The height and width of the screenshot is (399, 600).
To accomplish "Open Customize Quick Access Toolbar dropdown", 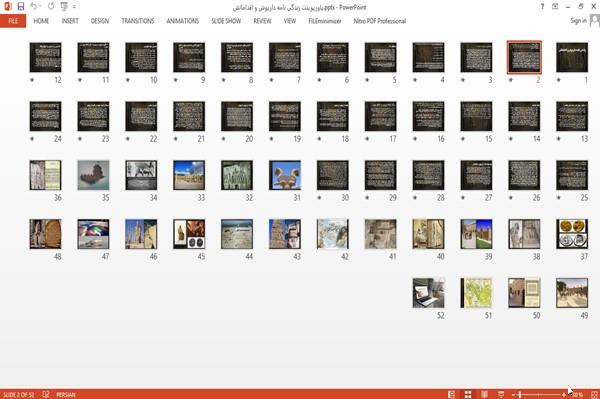I will click(74, 7).
